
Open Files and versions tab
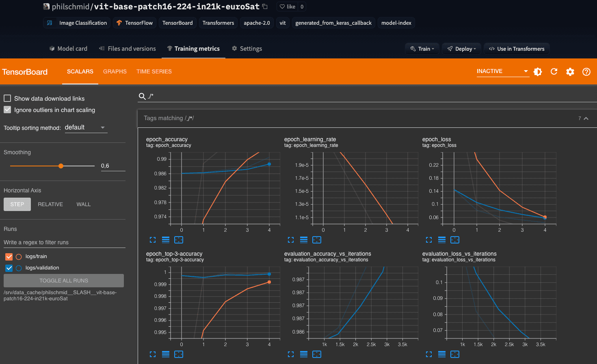[128, 49]
